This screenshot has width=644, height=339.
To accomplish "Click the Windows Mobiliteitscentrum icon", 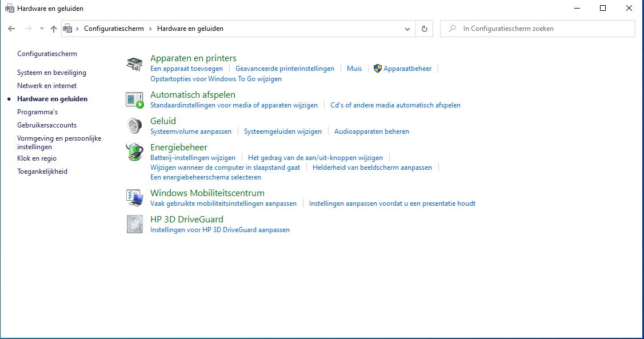I will click(134, 198).
